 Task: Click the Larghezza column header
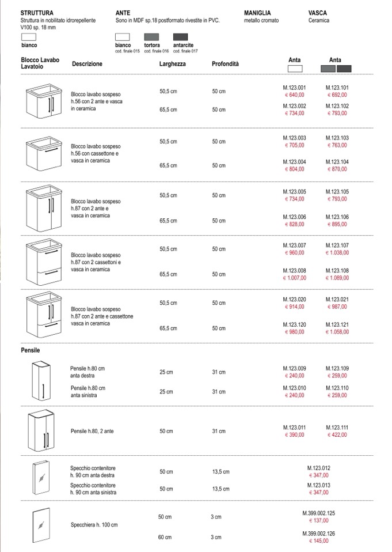pos(172,64)
